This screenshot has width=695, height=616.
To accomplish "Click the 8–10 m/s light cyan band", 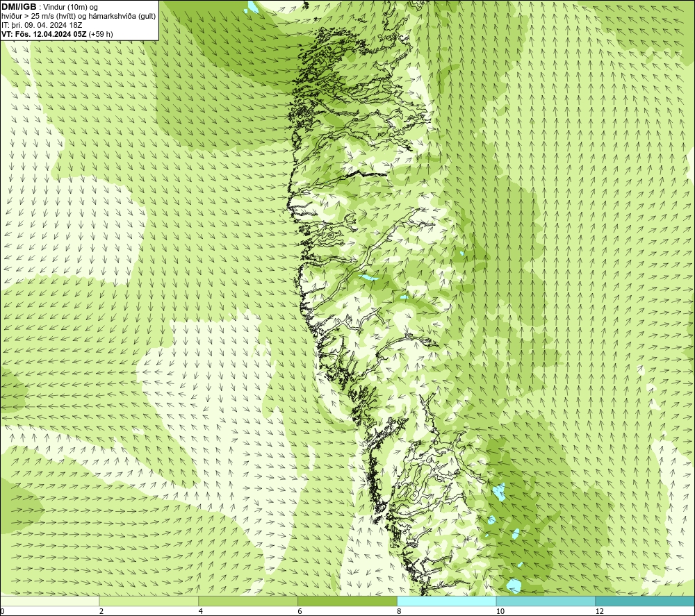I will click(x=447, y=601).
